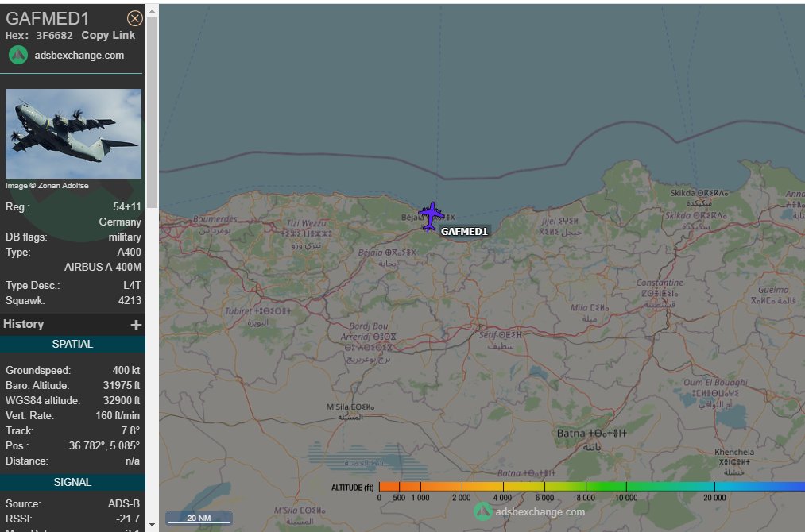
Task: Click the Germany country text
Action: click(x=120, y=222)
